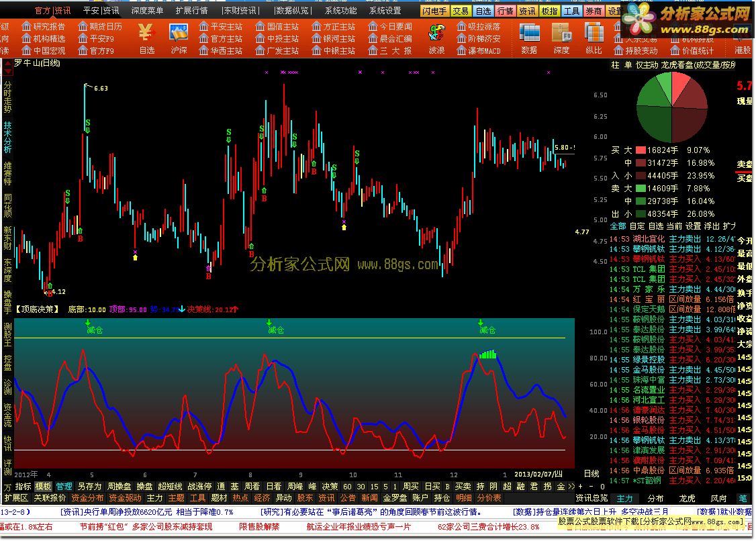Open the 纵比 comparison icon
Screen dimensions: 756x541
(594, 38)
